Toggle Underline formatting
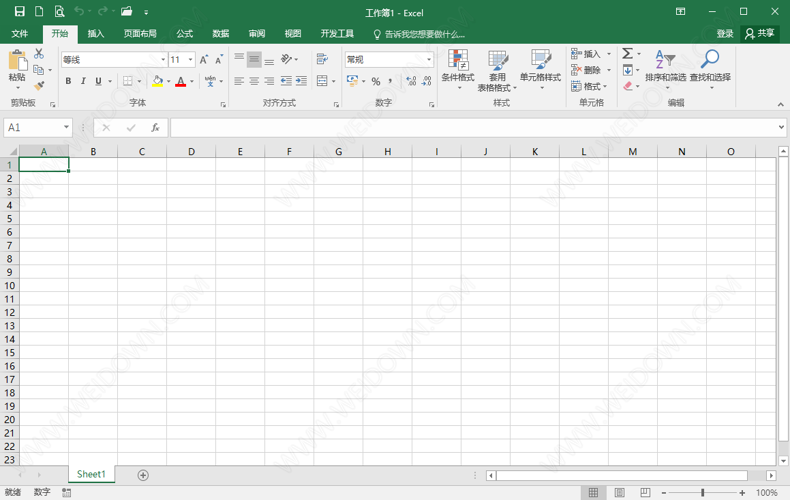The height and width of the screenshot is (500, 790). tap(98, 81)
